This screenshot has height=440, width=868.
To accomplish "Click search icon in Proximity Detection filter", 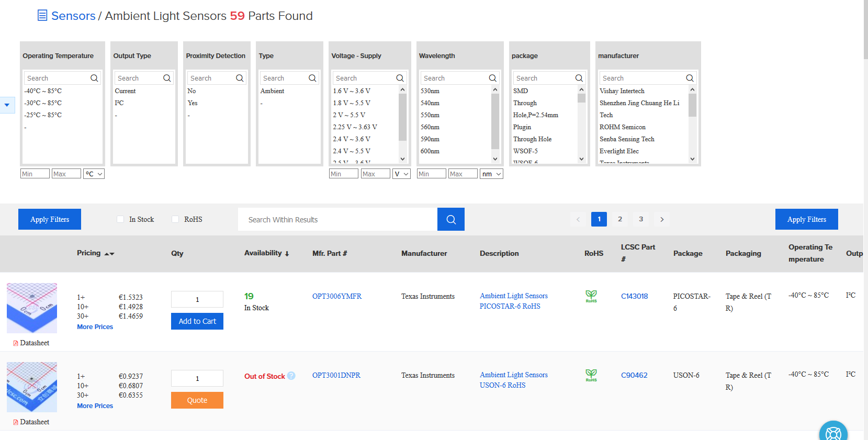I will coord(240,78).
